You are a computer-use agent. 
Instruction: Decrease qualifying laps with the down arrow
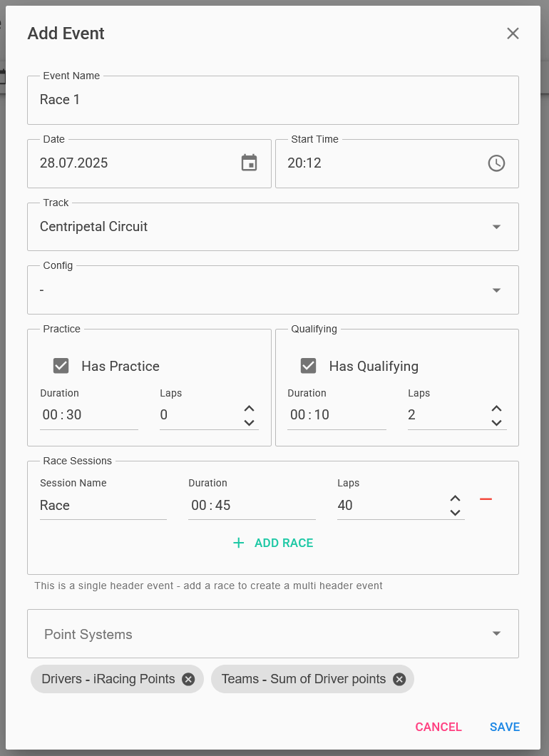tap(496, 423)
